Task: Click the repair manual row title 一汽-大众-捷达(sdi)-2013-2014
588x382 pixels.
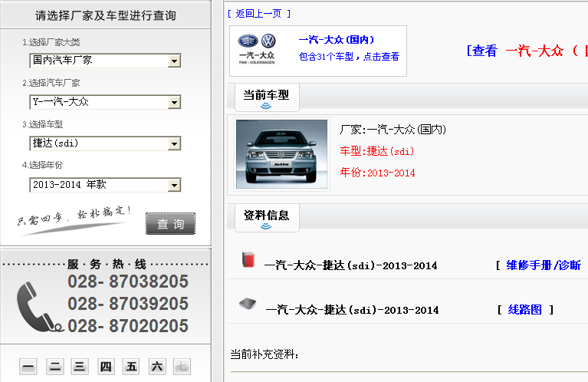Action: point(350,265)
